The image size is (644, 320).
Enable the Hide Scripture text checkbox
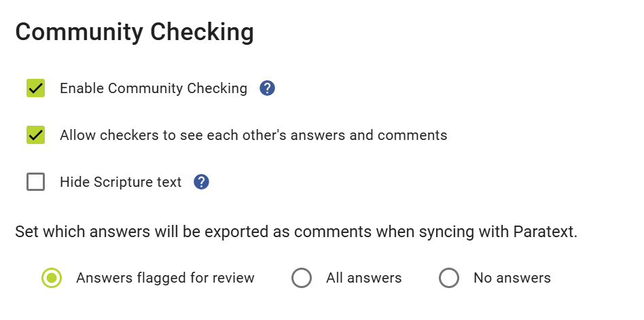point(36,182)
